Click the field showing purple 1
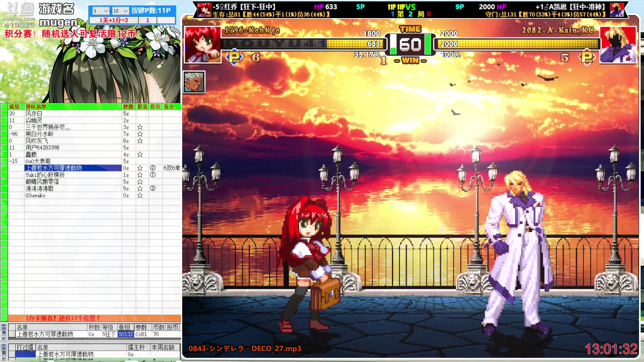 148,20
